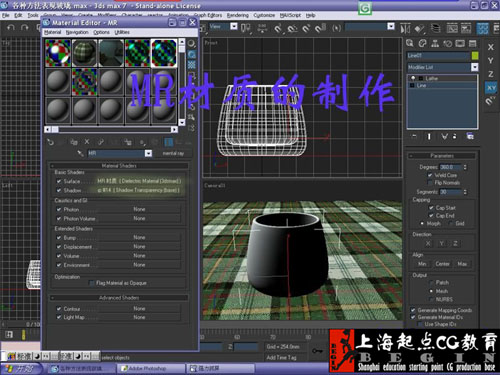Toggle the Weld Core checkbox
Viewport: 500px width, 375px height.
[430, 175]
